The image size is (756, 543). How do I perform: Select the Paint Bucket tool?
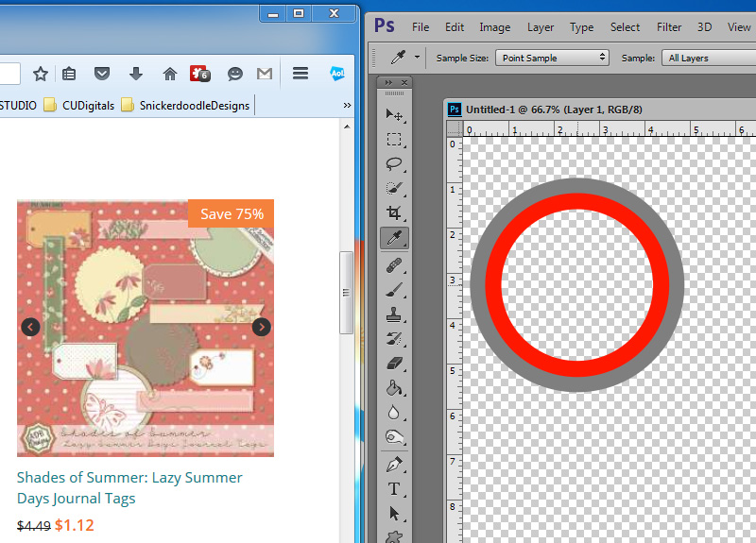[x=394, y=388]
